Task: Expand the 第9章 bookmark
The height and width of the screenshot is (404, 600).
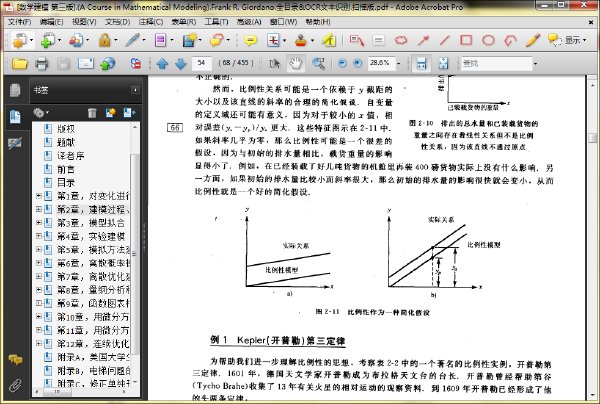Action: coord(39,303)
